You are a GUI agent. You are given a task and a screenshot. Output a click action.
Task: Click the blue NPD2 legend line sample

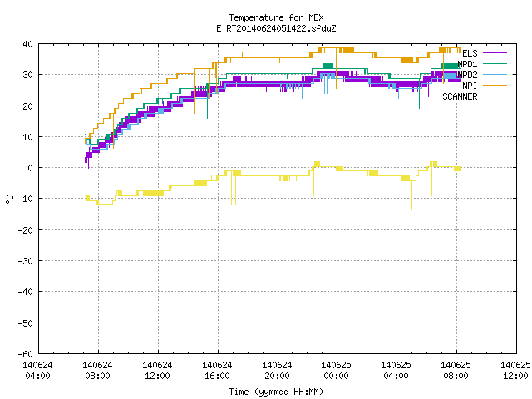tap(495, 74)
